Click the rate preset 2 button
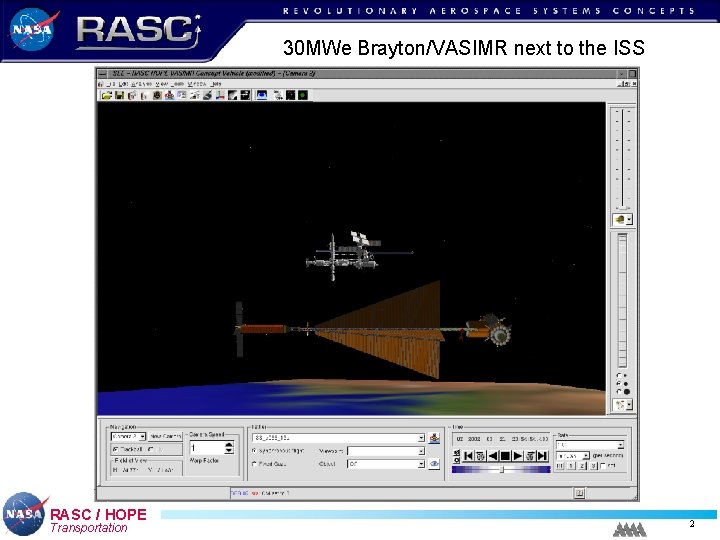This screenshot has height=540, width=720. pyautogui.click(x=582, y=466)
